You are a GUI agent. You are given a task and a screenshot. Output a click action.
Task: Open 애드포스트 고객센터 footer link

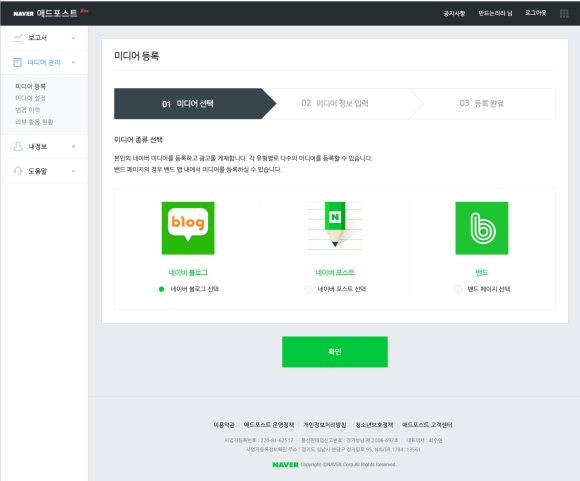(427, 425)
